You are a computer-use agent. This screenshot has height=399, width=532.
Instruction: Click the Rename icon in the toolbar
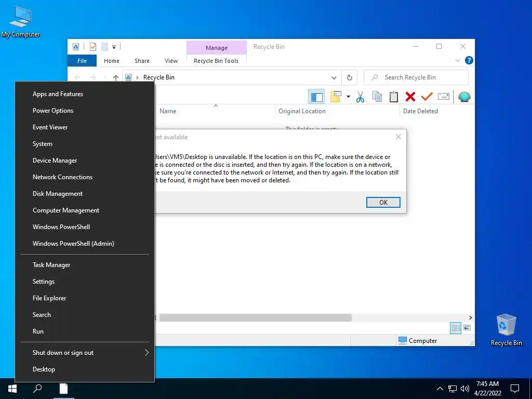(444, 97)
